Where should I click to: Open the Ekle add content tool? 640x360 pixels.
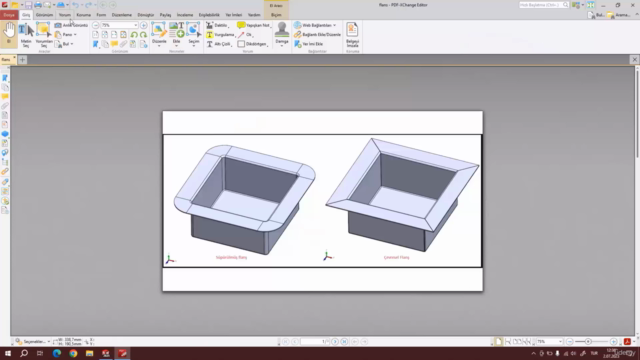(x=176, y=34)
